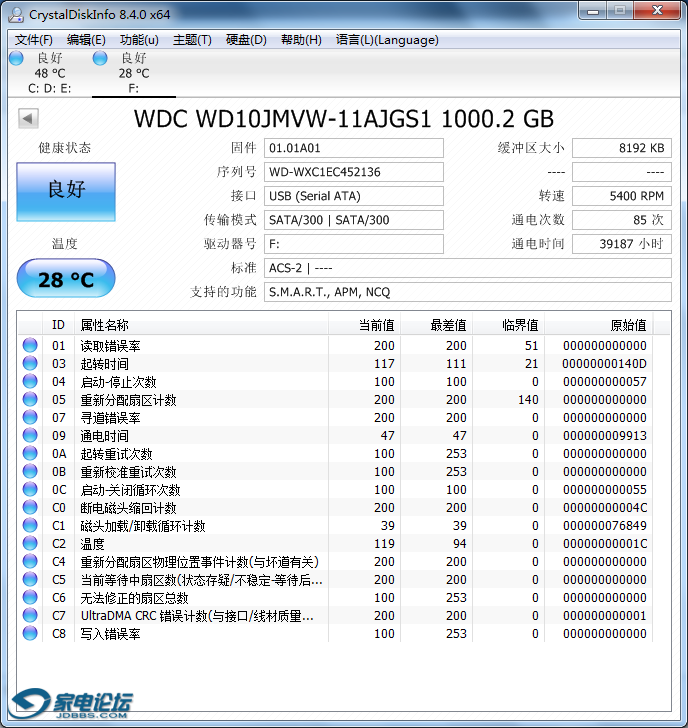Open the 语言(L)(Language) menu

387,40
